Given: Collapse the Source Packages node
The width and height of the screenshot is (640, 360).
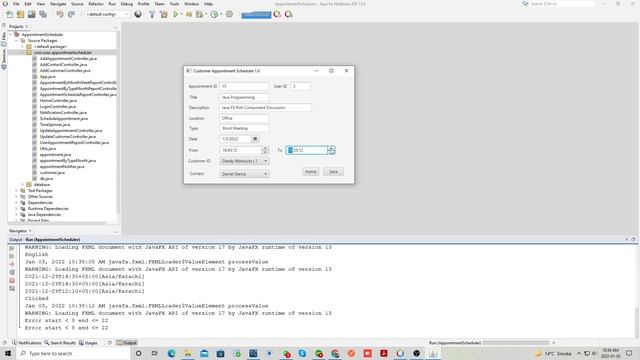Looking at the screenshot, I should [17, 41].
